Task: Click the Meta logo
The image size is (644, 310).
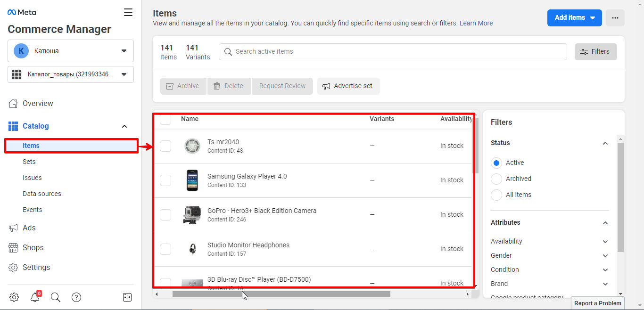Action: coord(22,12)
